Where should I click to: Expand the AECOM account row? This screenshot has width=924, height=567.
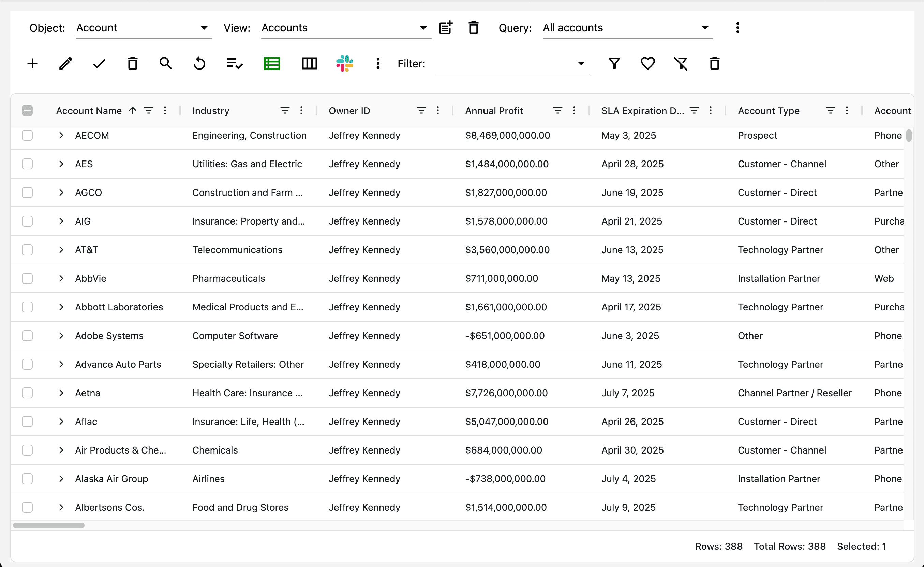click(61, 135)
